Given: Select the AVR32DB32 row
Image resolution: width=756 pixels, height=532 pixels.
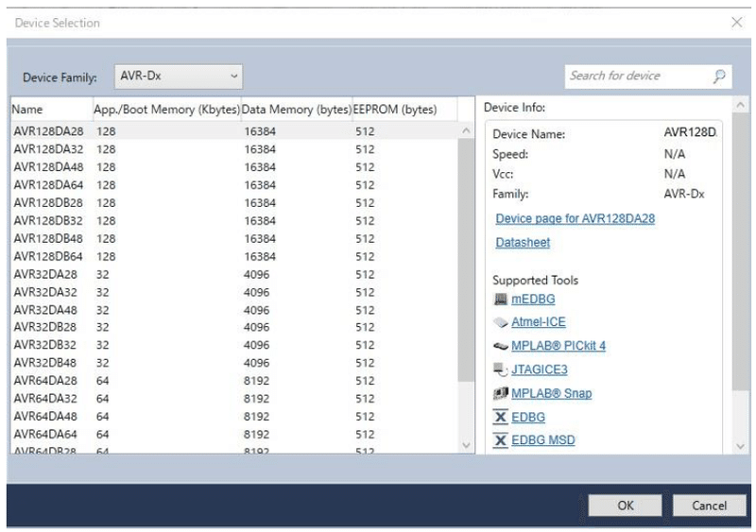Looking at the screenshot, I should tap(234, 345).
